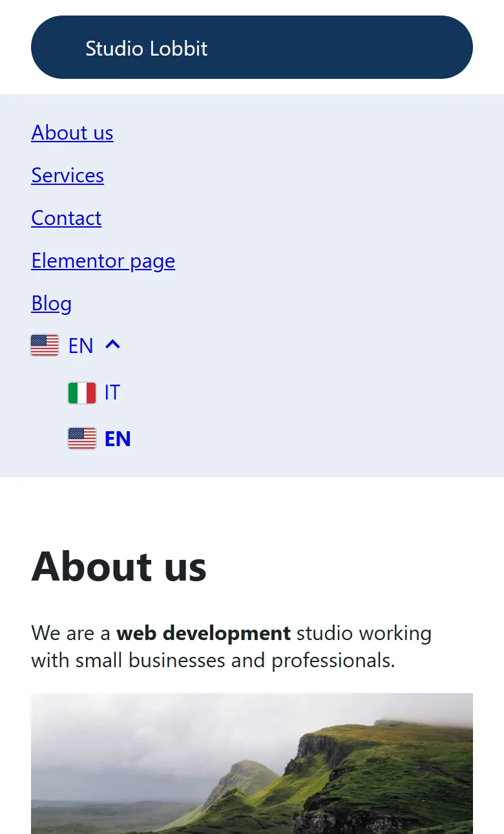Switch language to IT
The height and width of the screenshot is (834, 504).
[x=112, y=392]
